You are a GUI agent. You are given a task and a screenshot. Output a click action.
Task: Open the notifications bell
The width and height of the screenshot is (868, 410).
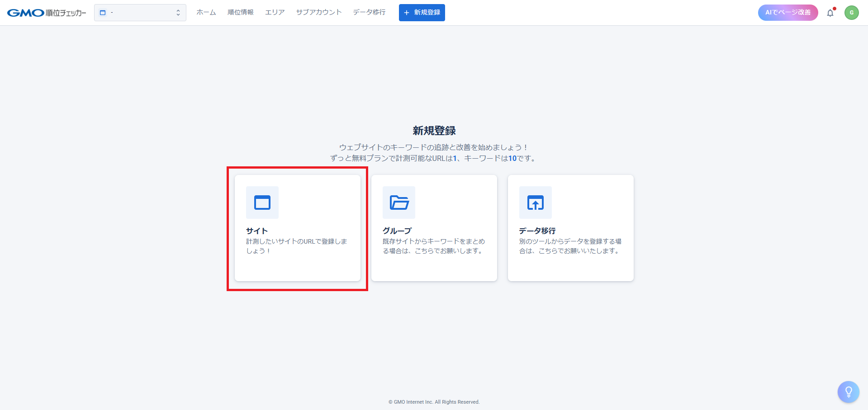coord(830,13)
